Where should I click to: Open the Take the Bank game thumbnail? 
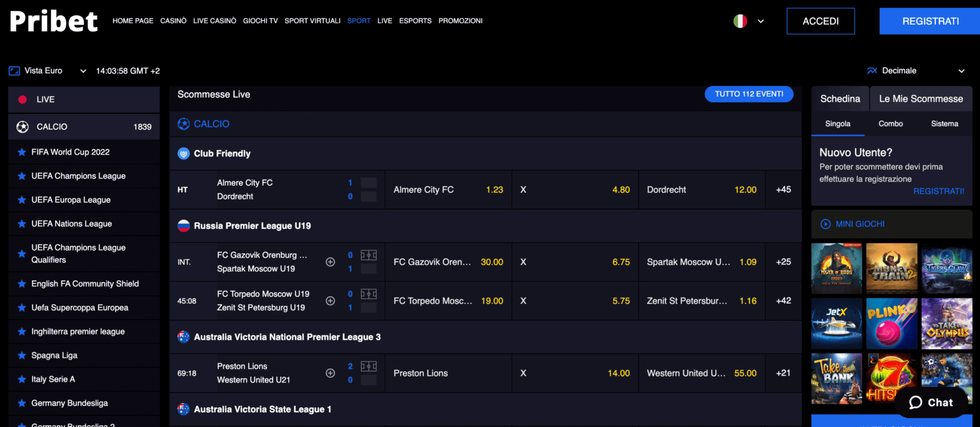837,379
